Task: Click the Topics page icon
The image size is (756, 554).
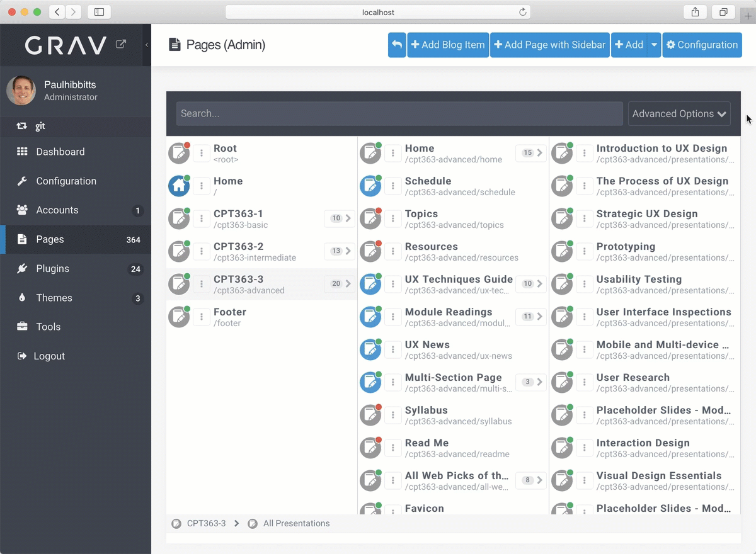Action: click(370, 219)
